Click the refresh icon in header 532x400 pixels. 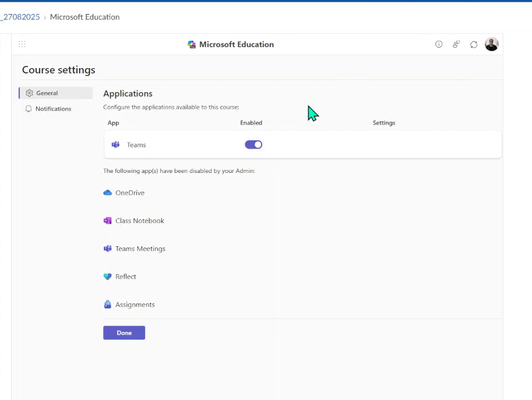click(x=474, y=44)
